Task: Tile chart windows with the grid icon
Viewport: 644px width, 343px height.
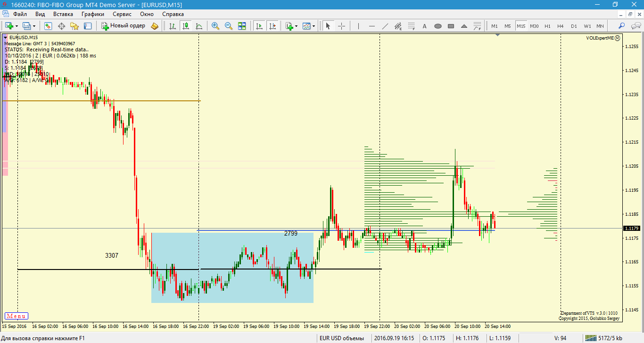Action: click(x=242, y=26)
